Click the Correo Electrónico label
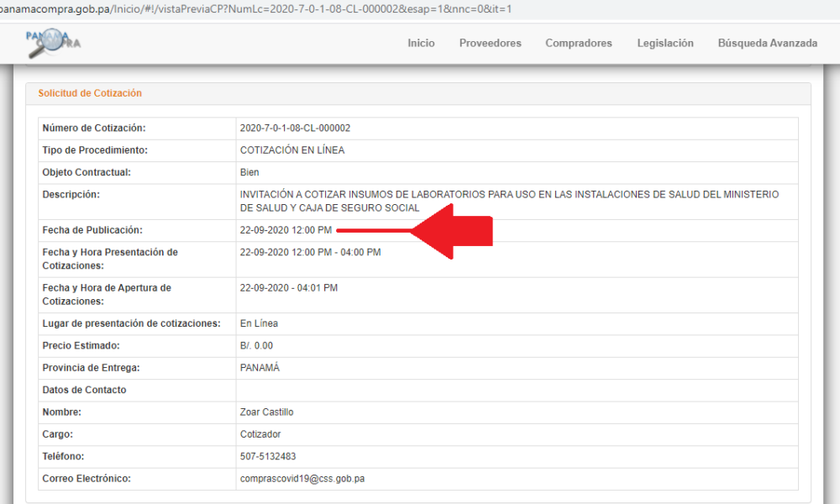This screenshot has height=504, width=840. pyautogui.click(x=87, y=479)
